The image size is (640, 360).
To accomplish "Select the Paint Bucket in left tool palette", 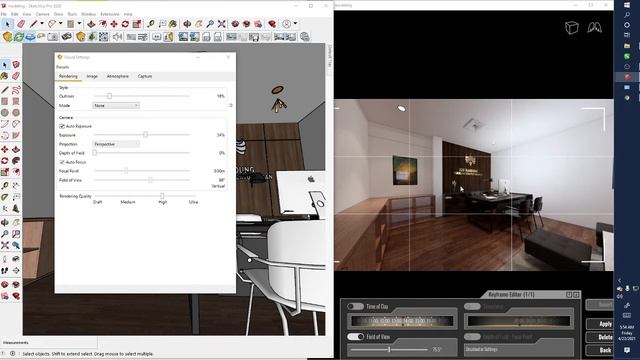I will [4, 76].
